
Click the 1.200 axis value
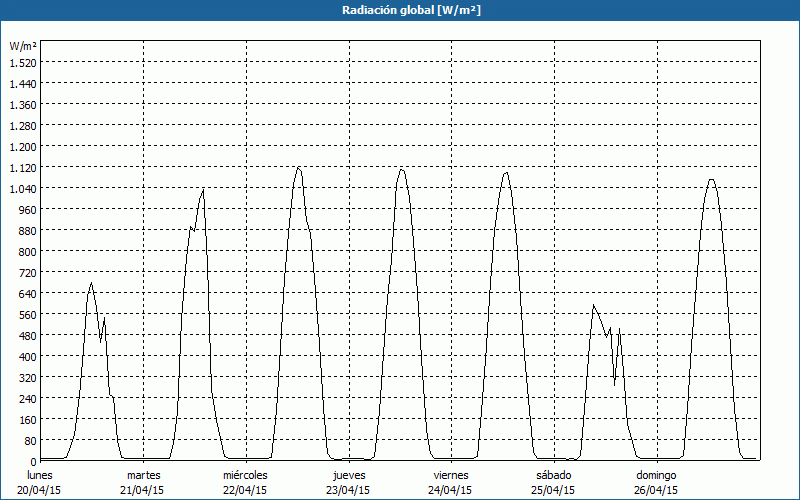(x=23, y=146)
